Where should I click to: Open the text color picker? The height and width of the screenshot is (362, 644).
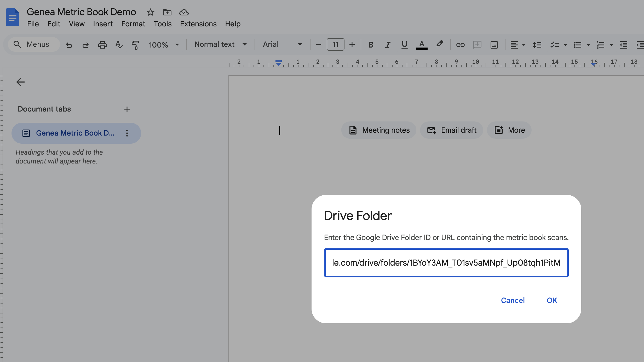pos(421,44)
